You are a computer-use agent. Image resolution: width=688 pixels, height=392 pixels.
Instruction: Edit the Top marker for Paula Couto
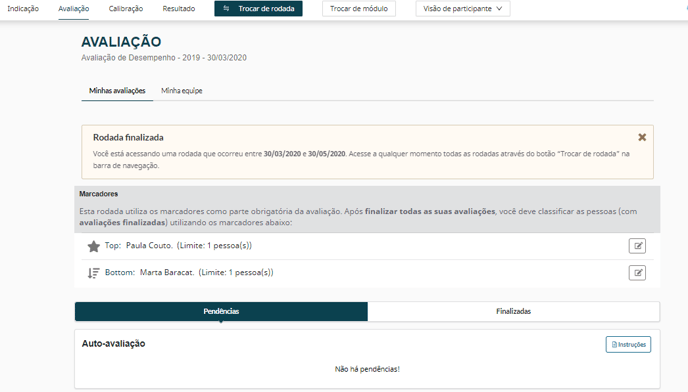coord(637,246)
